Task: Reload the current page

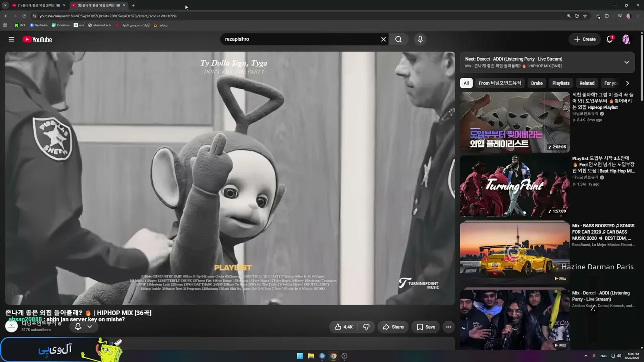Action: click(x=25, y=16)
